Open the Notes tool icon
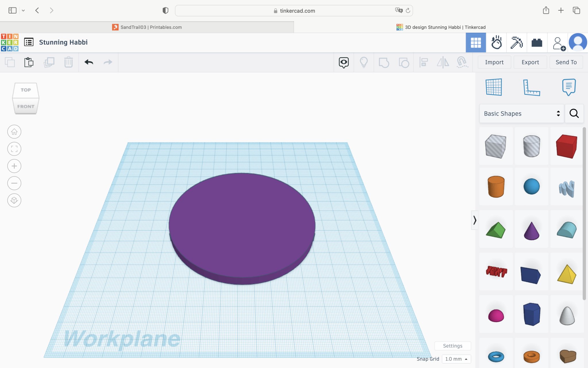 click(x=568, y=87)
